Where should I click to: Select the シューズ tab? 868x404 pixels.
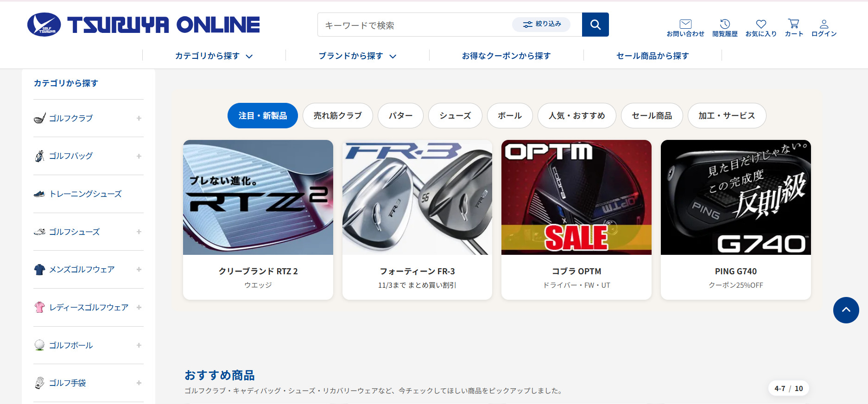point(455,115)
